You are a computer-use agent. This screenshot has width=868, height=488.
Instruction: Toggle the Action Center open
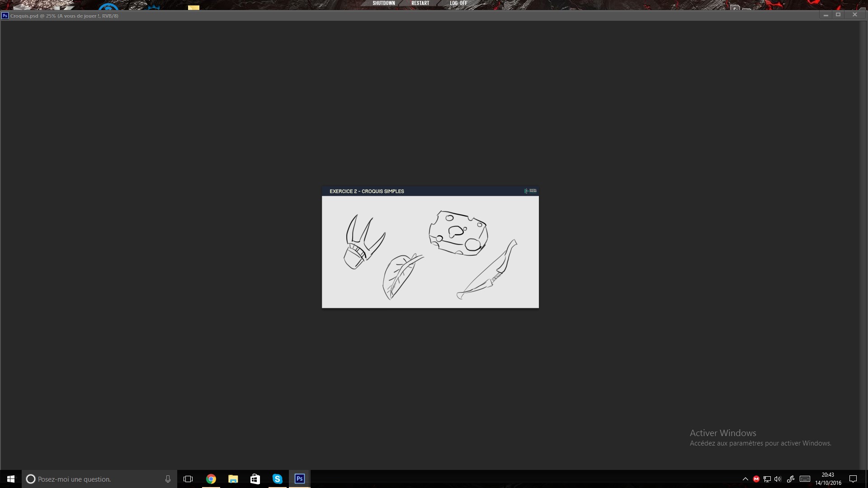[x=854, y=479]
